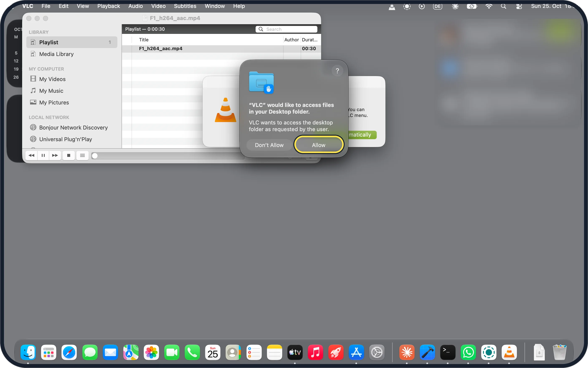Open Terminal from the Dock
This screenshot has width=588, height=368.
448,352
